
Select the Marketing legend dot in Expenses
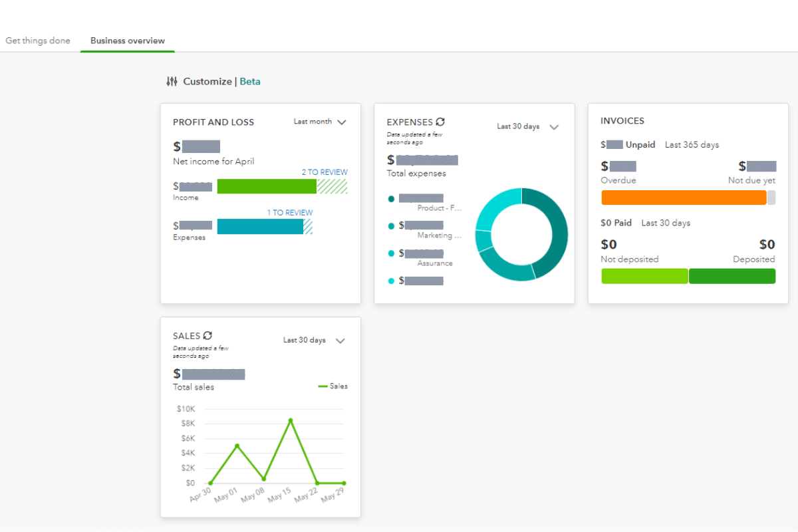click(x=391, y=225)
